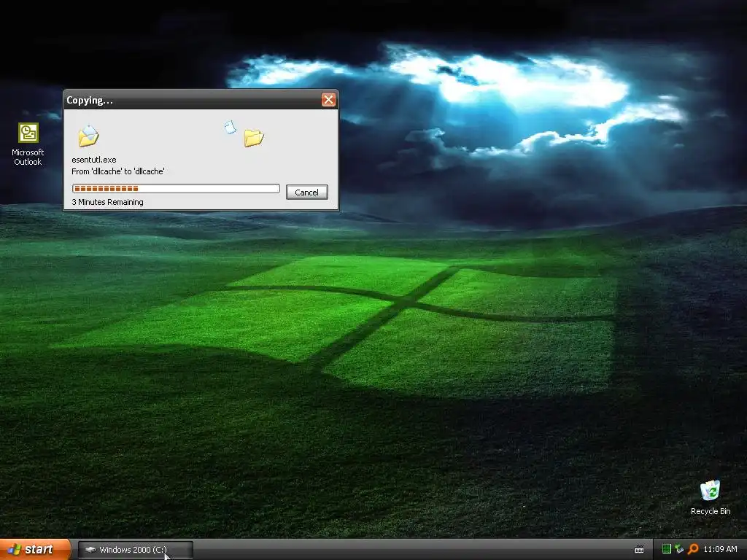
Task: Cancel the file copy operation
Action: pyautogui.click(x=307, y=192)
